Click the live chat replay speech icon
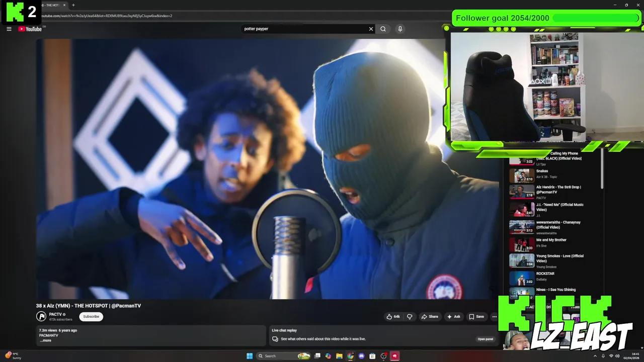Viewport: 644px width, 362px height. [x=275, y=339]
